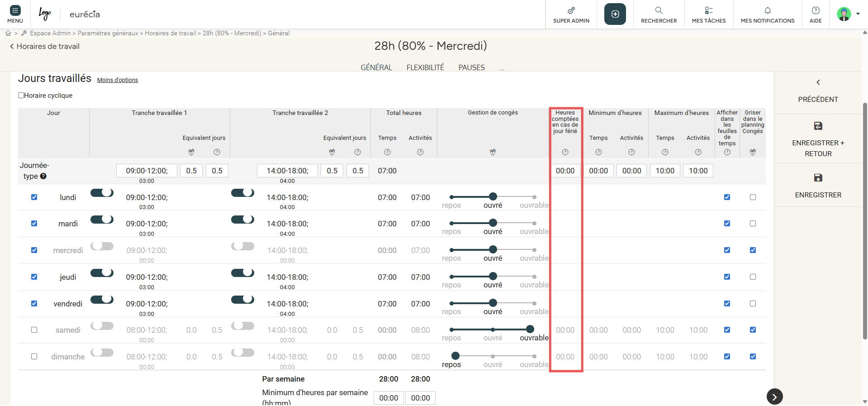Click the Enregistrer save icon
868x406 pixels.
point(818,178)
